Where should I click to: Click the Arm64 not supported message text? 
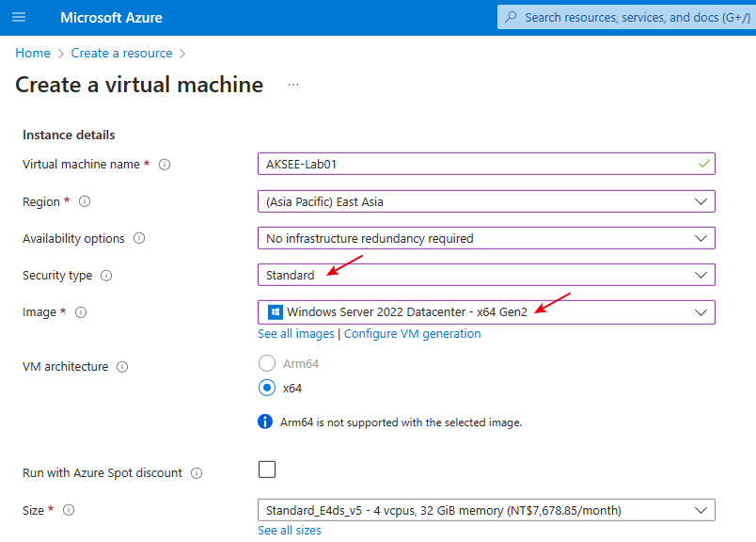pos(402,422)
